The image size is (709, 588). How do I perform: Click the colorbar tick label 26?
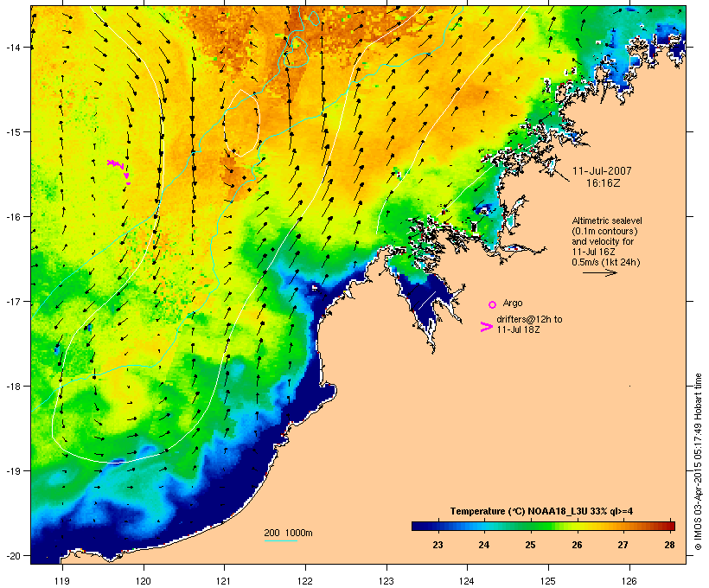[577, 545]
